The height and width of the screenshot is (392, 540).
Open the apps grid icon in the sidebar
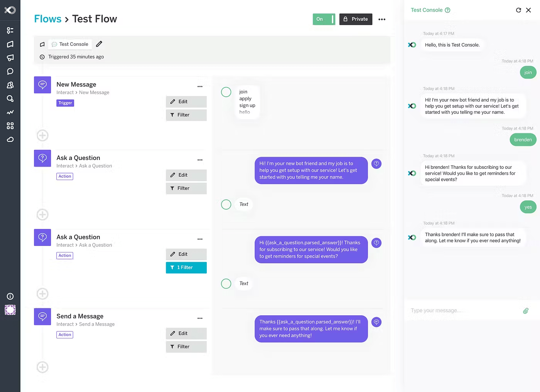click(10, 126)
